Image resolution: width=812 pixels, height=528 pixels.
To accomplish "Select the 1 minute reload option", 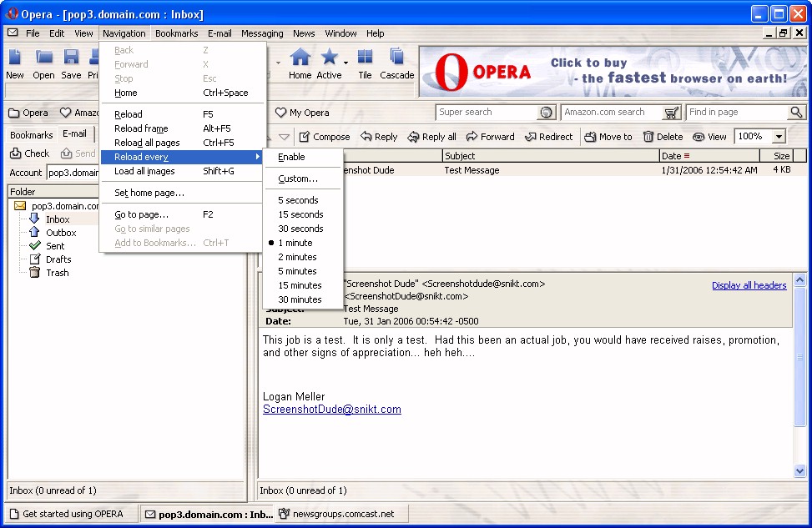I will (295, 243).
